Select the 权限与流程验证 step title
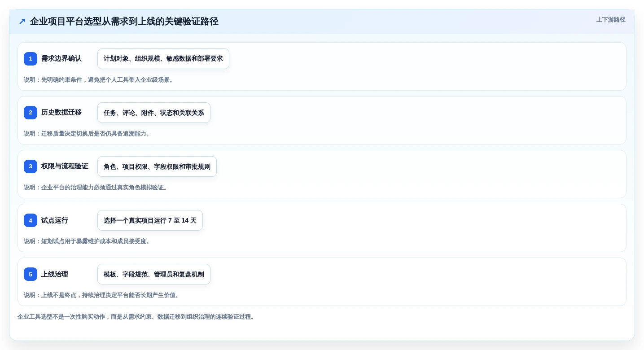The image size is (644, 350). pyautogui.click(x=65, y=166)
